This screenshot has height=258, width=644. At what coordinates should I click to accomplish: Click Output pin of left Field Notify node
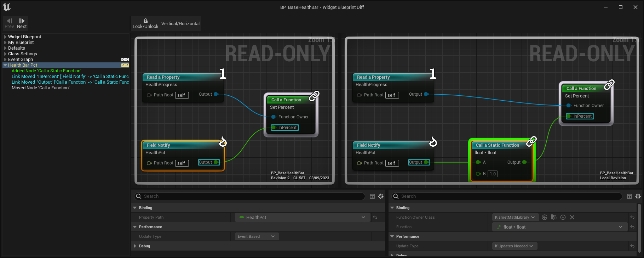(209, 162)
